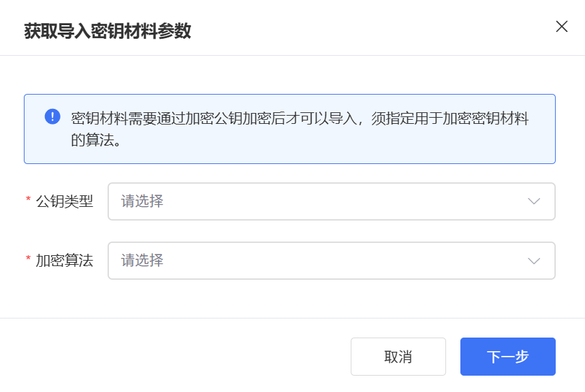This screenshot has width=585, height=392.
Task: Close the 获取导入密钥材料参数 dialog
Action: click(561, 27)
